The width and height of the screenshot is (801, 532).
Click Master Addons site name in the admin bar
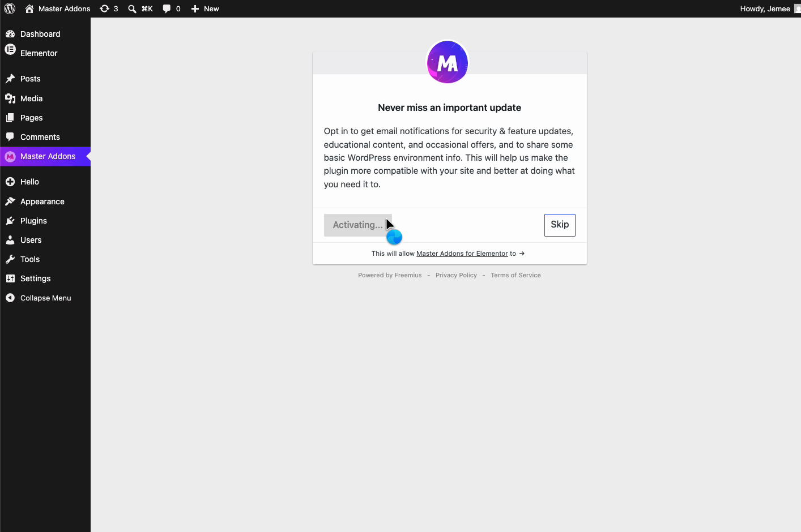pos(65,8)
